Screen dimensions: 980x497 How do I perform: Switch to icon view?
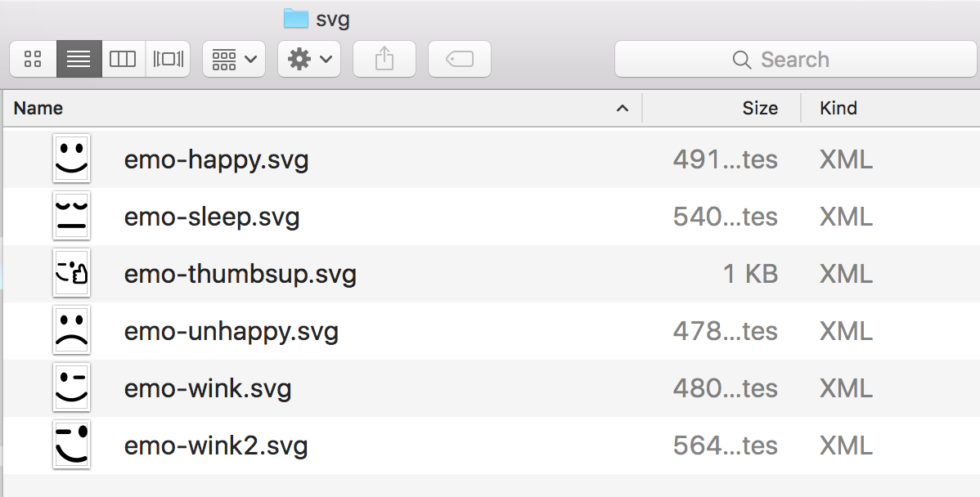pyautogui.click(x=34, y=59)
